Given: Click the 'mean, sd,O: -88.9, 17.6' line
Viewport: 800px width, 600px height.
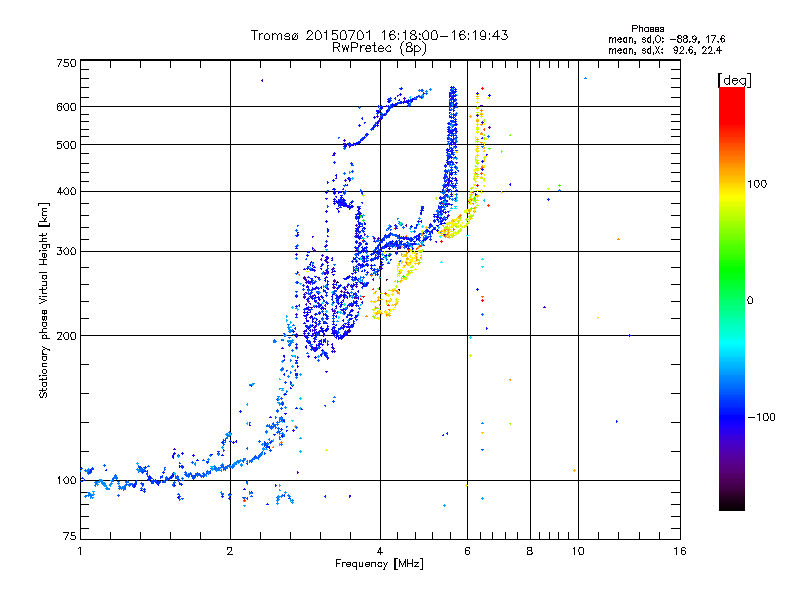Looking at the screenshot, I should [666, 39].
